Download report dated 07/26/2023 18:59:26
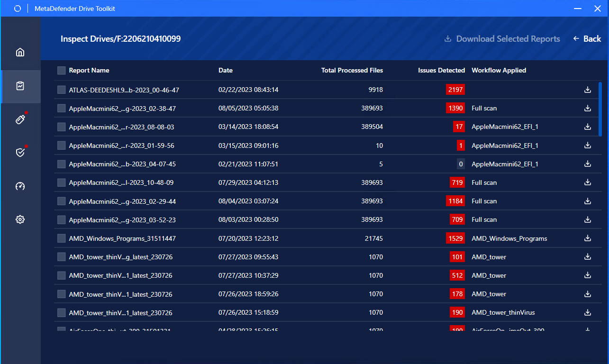609x364 pixels. tap(588, 294)
